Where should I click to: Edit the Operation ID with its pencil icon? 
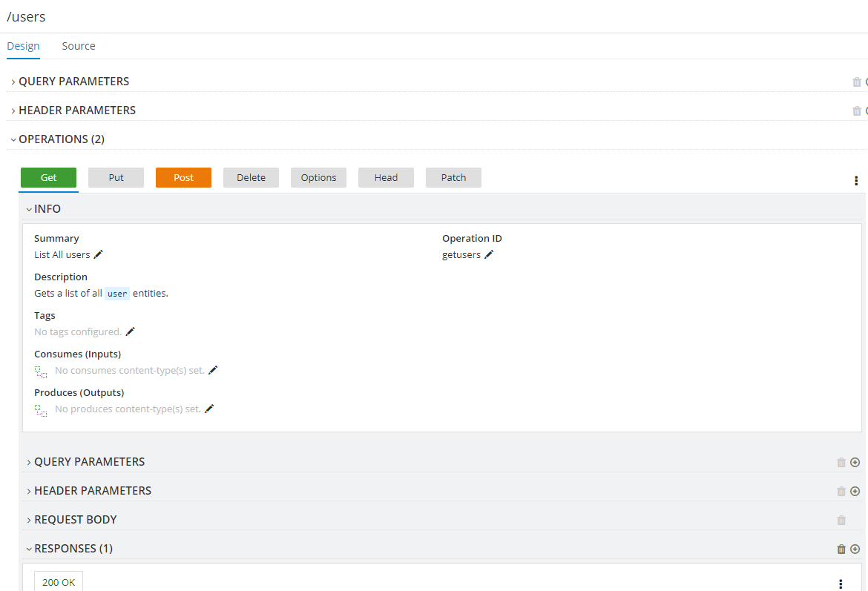489,254
